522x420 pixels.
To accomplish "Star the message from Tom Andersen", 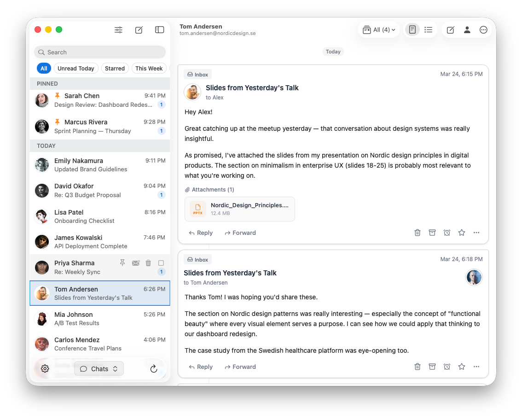I will point(461,233).
